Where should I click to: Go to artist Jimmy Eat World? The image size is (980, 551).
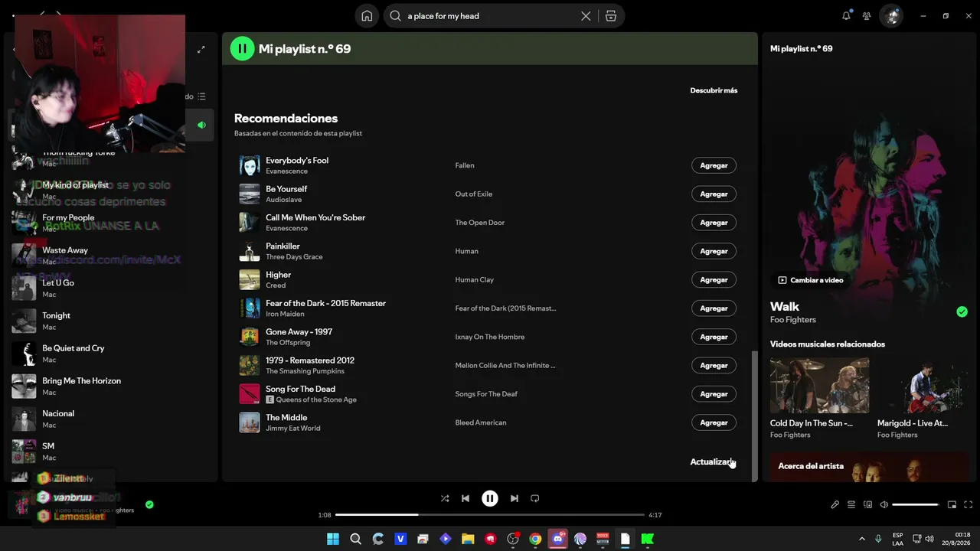pos(293,428)
